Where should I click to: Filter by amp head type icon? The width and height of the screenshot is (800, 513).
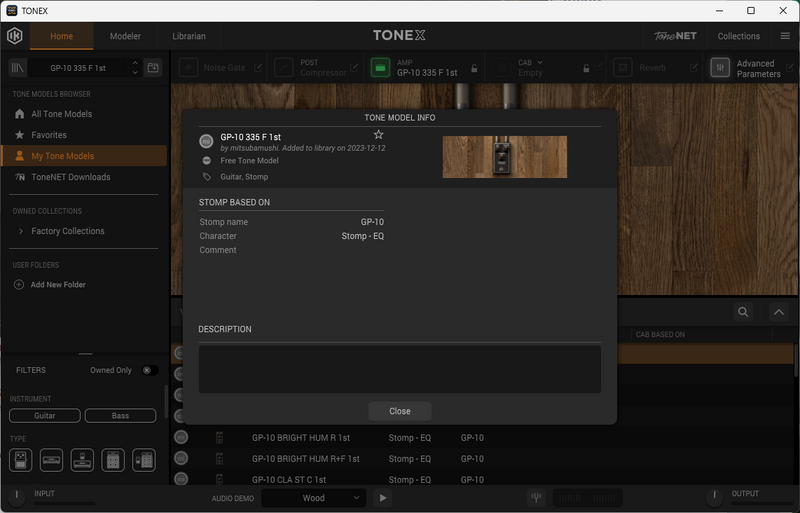(x=52, y=460)
